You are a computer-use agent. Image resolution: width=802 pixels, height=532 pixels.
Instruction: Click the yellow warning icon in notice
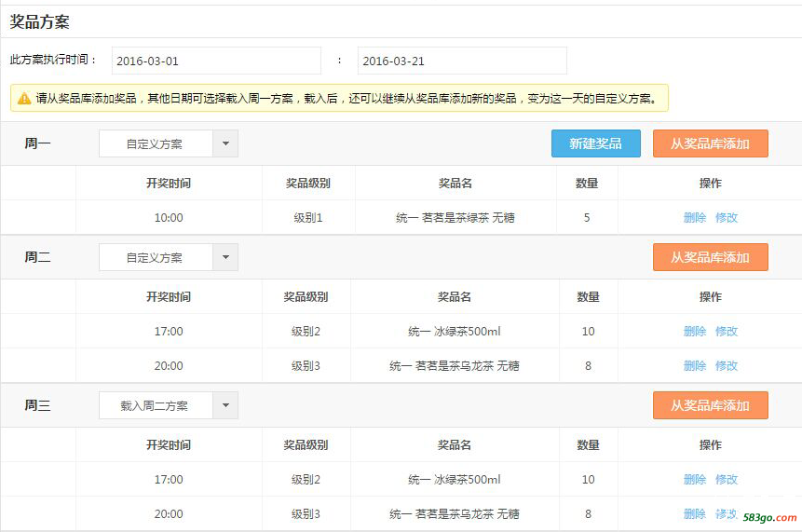pos(24,98)
